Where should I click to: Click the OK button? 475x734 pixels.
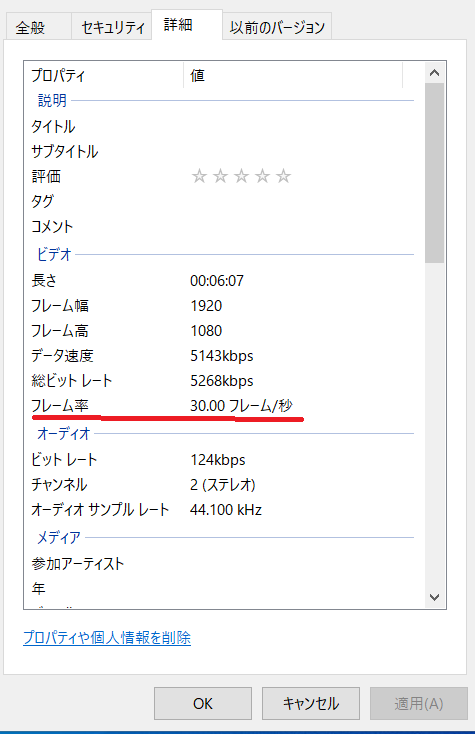pyautogui.click(x=203, y=703)
